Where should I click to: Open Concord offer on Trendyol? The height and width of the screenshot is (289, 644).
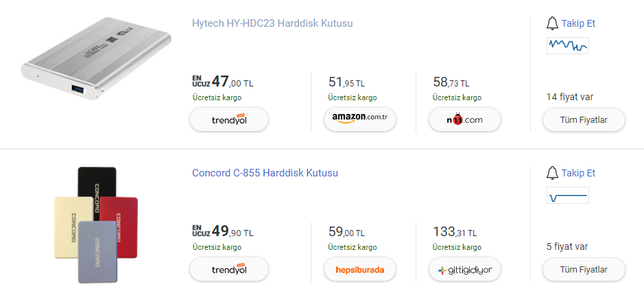coord(229,270)
